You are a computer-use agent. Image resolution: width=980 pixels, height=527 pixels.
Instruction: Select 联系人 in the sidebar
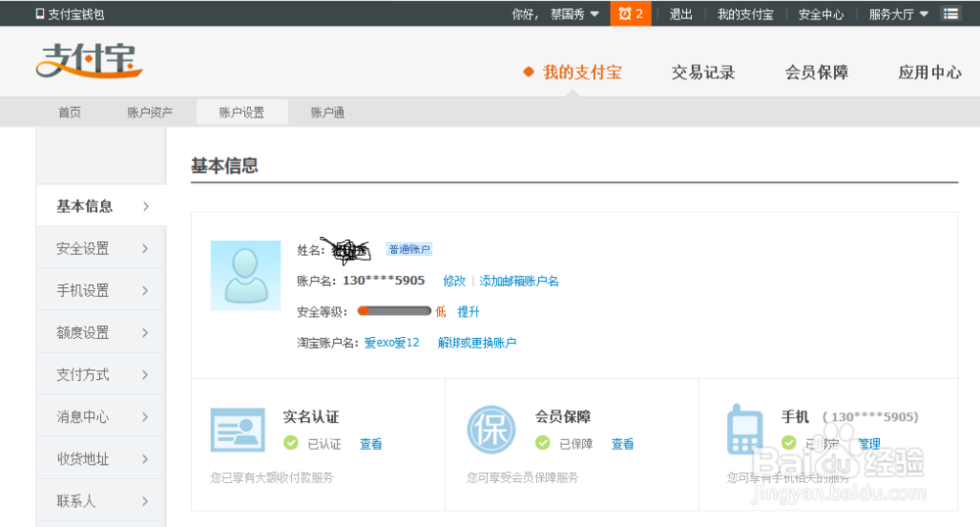tap(101, 501)
